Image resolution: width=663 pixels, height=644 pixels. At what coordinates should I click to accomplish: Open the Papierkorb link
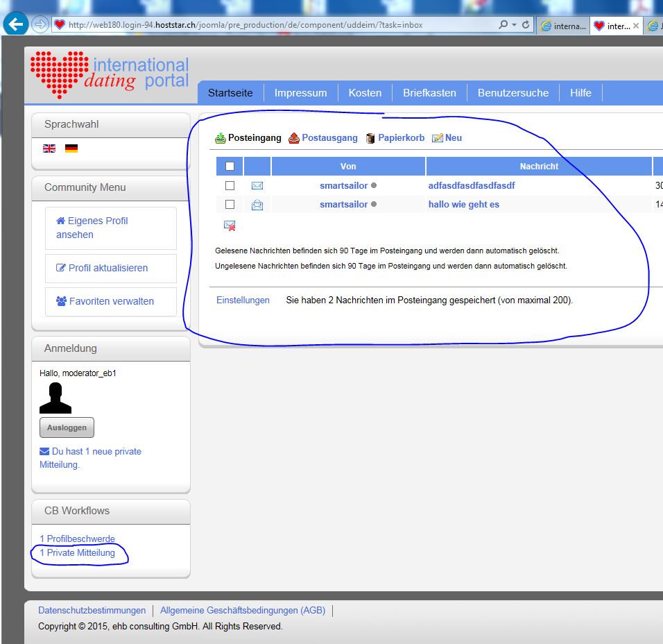[402, 138]
